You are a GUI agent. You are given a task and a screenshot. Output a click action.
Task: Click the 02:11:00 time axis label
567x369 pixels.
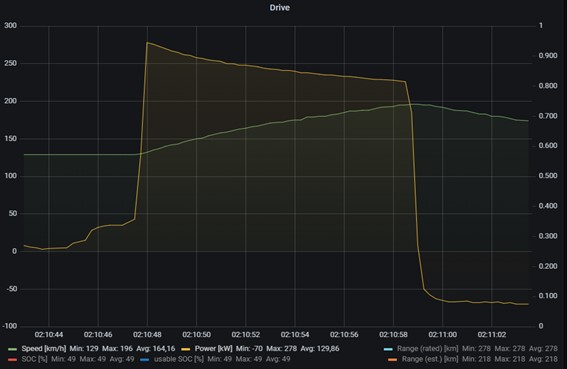point(443,335)
